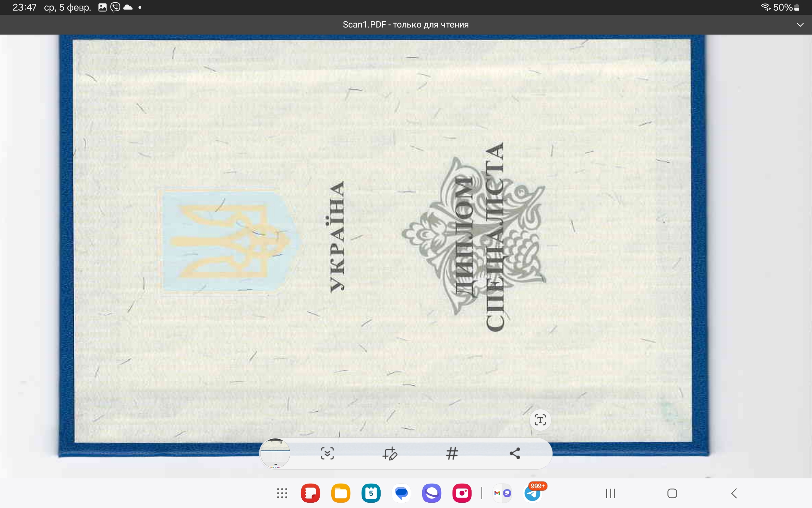812x508 pixels.
Task: Expand the title bar chevron
Action: pos(800,25)
